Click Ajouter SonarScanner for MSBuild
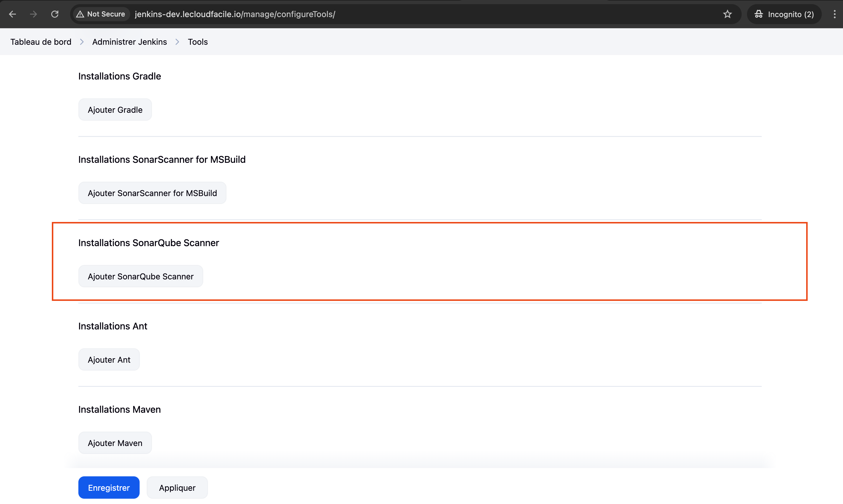The width and height of the screenshot is (843, 504). 152,193
